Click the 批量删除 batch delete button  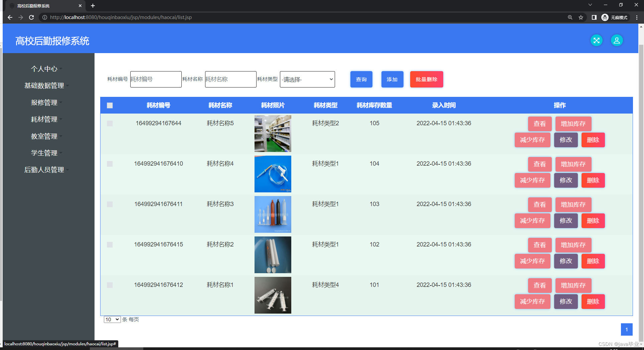427,79
